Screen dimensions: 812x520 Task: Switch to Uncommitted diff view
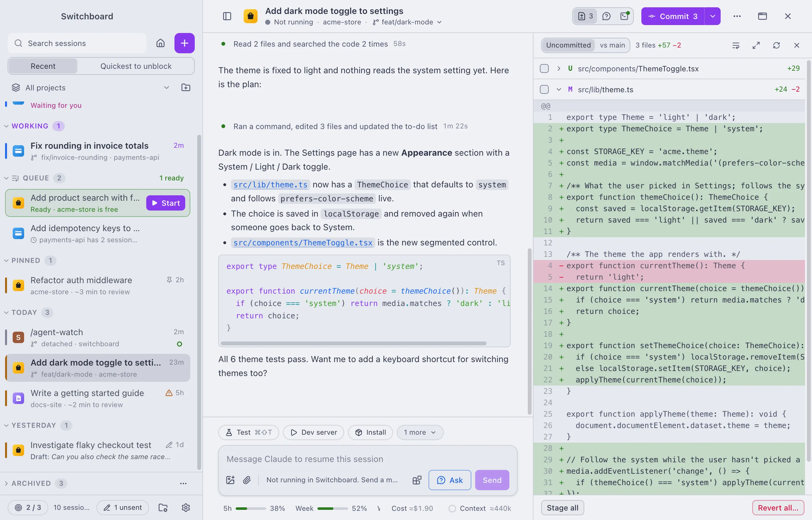(568, 45)
